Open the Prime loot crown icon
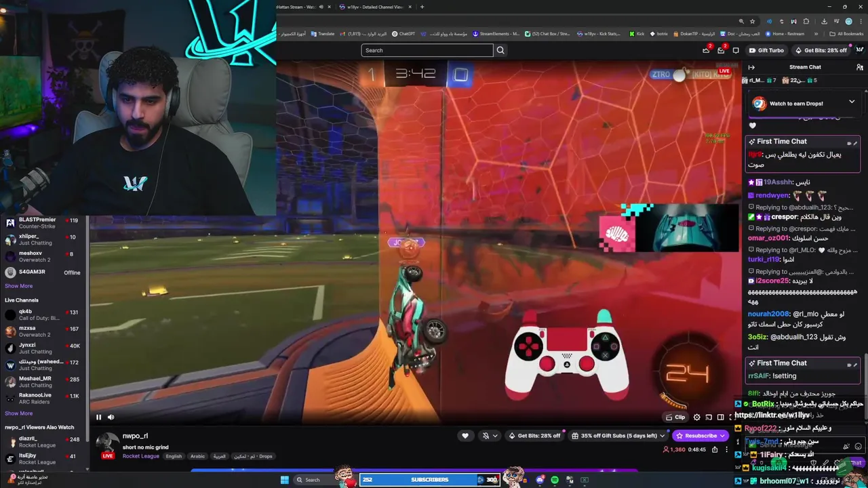This screenshot has width=868, height=488. click(706, 50)
